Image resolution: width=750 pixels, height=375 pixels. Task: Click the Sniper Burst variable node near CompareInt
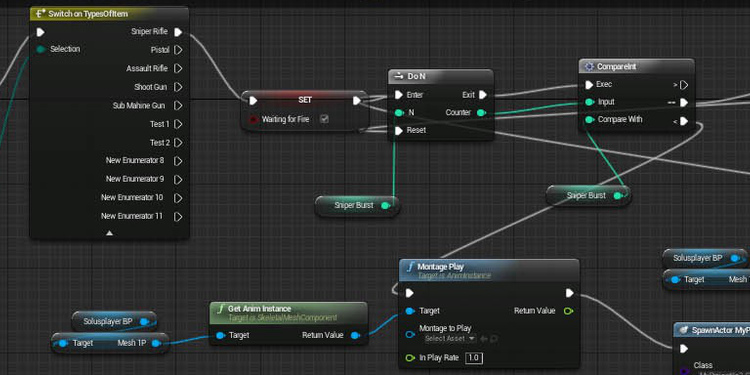588,196
